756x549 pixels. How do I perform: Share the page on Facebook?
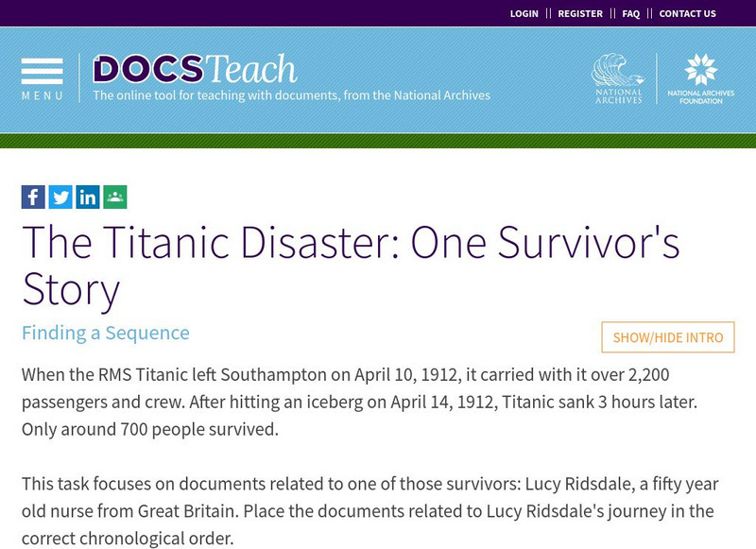(x=33, y=197)
